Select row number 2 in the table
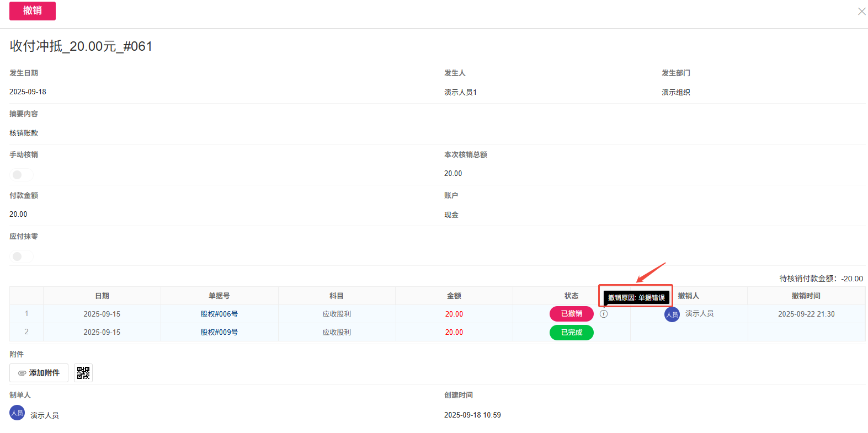This screenshot has height=433, width=868. [26, 332]
